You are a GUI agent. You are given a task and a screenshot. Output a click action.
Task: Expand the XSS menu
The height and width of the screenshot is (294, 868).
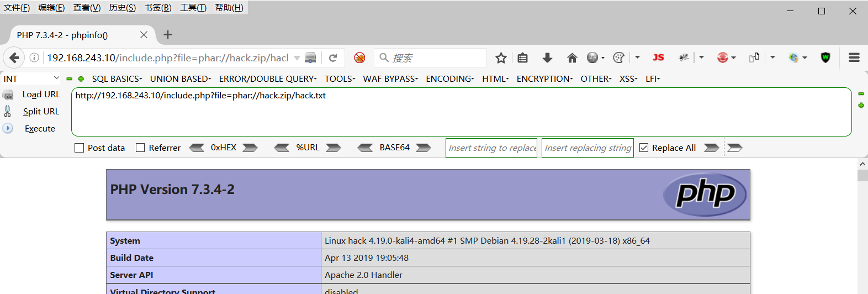(x=629, y=78)
